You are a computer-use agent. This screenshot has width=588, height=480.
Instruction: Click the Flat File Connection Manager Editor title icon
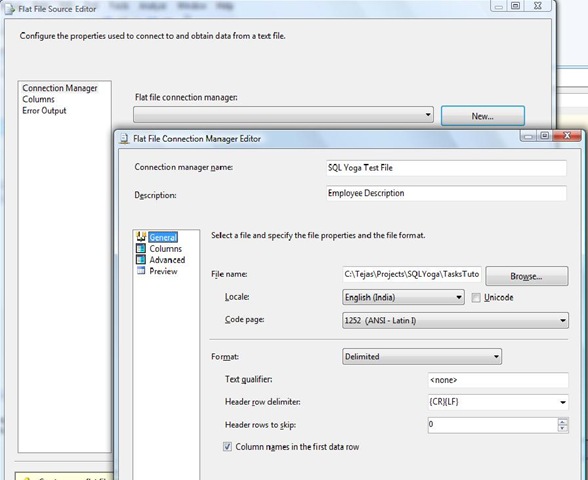124,139
